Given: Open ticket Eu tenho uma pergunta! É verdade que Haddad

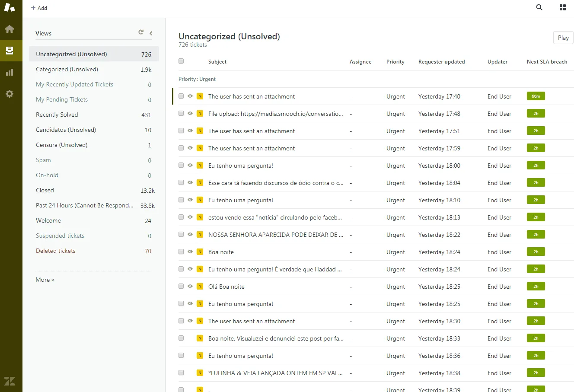Looking at the screenshot, I should pos(275,269).
